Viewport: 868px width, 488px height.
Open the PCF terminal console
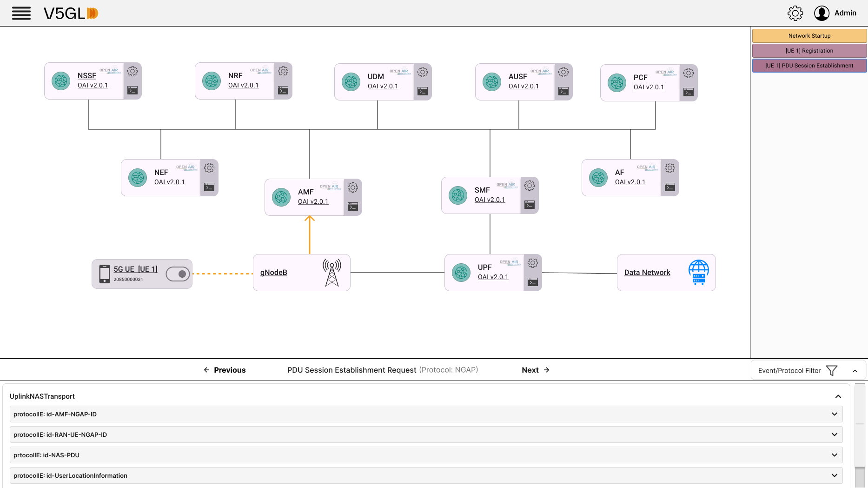tap(689, 92)
